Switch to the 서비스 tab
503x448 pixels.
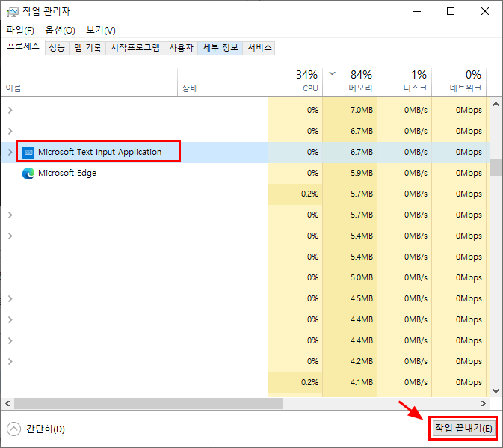(x=259, y=48)
